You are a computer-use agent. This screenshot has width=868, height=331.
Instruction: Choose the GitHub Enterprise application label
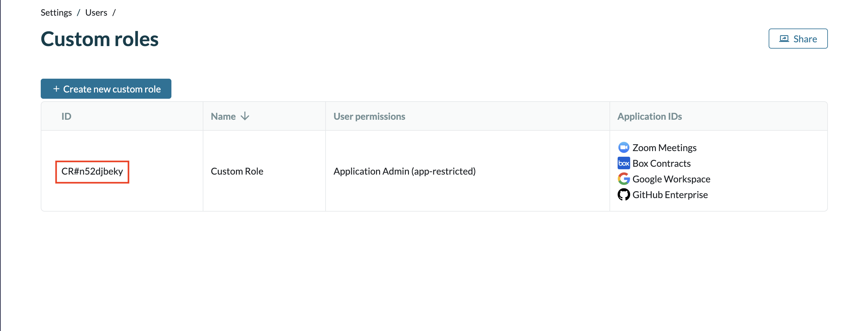pyautogui.click(x=670, y=195)
